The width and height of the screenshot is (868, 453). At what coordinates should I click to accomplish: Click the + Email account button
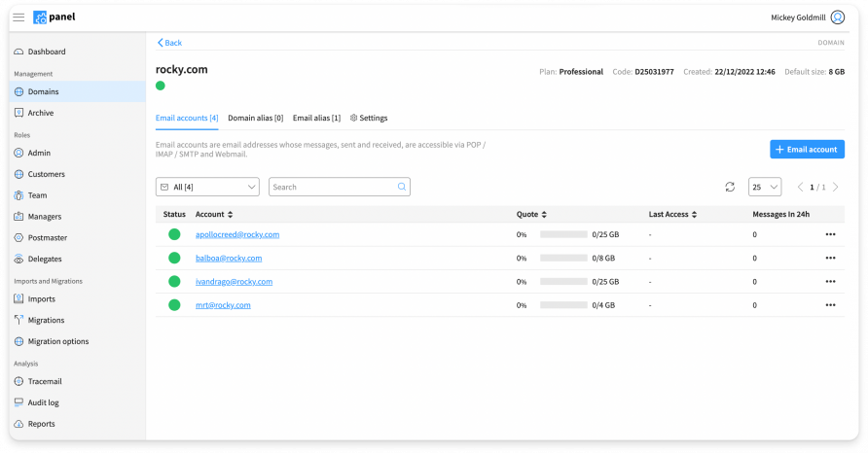point(807,149)
